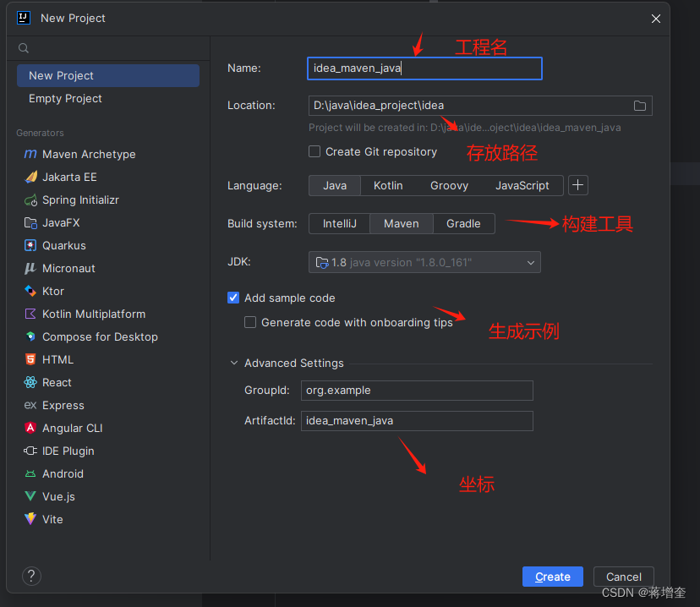Viewport: 700px width, 607px height.
Task: Click the Express label text
Action: click(x=63, y=405)
